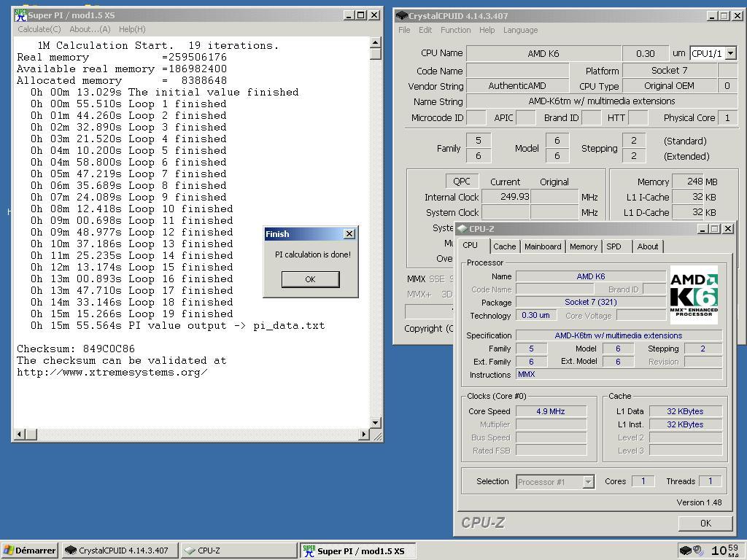Confirm the Finish dialog with OK
747x560 pixels.
(310, 279)
